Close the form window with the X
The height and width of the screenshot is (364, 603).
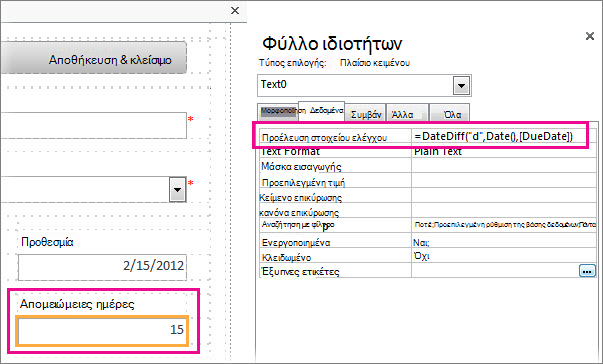(x=235, y=10)
